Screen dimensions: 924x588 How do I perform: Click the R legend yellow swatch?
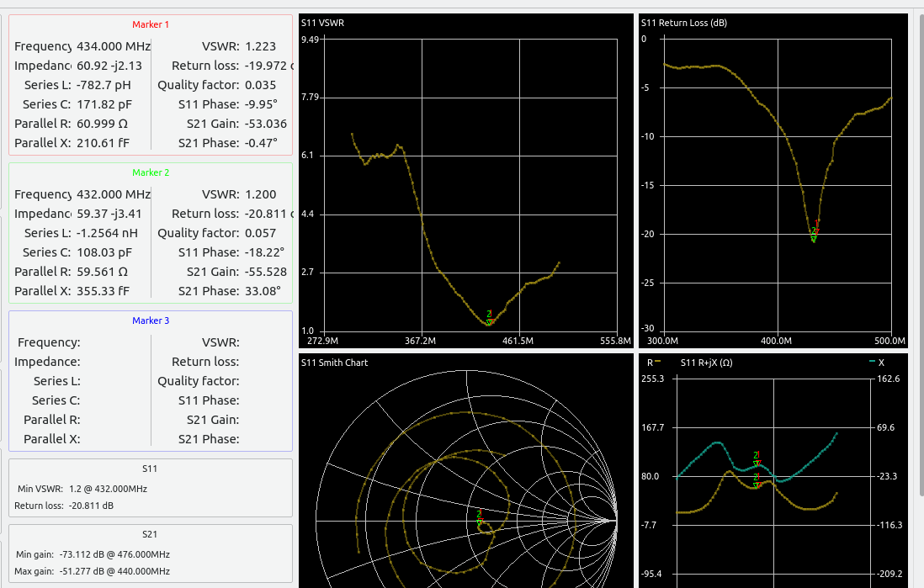coord(657,361)
